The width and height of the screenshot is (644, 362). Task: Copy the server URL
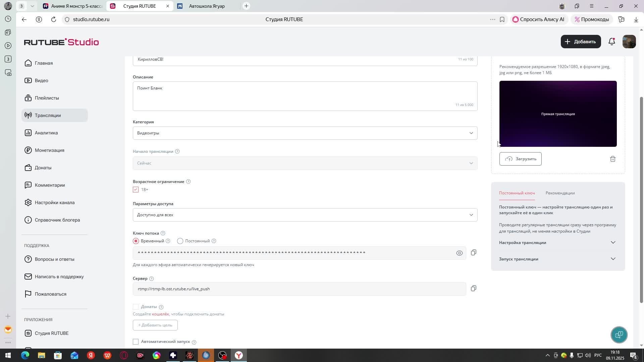tap(473, 289)
